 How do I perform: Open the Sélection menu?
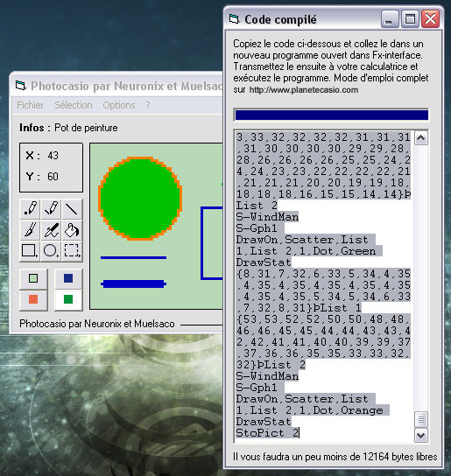click(x=74, y=105)
